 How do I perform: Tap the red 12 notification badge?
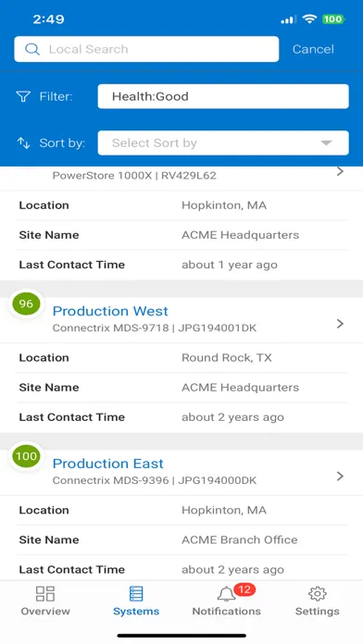click(x=244, y=589)
